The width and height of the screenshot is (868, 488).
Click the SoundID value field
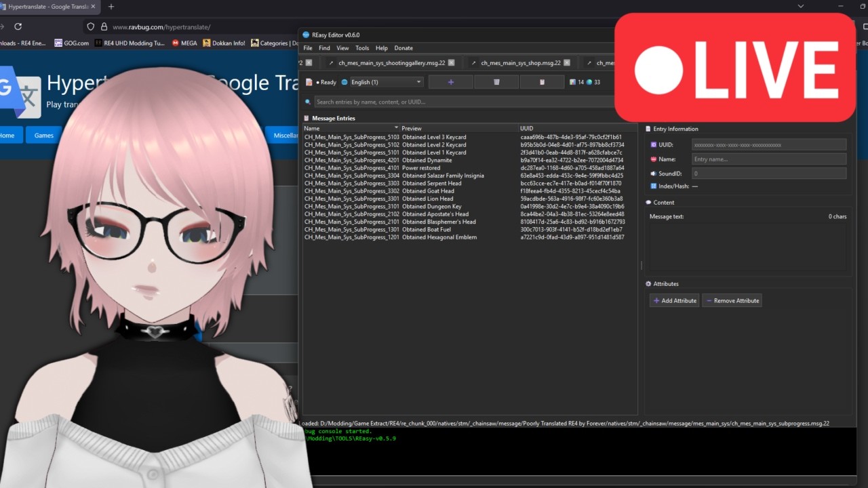(769, 174)
